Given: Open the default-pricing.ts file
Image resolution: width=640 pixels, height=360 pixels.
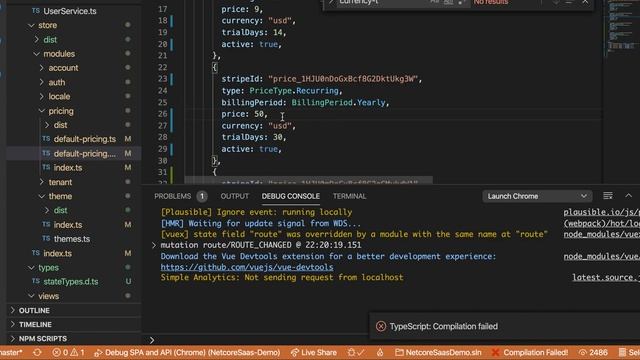Looking at the screenshot, I should point(84,139).
